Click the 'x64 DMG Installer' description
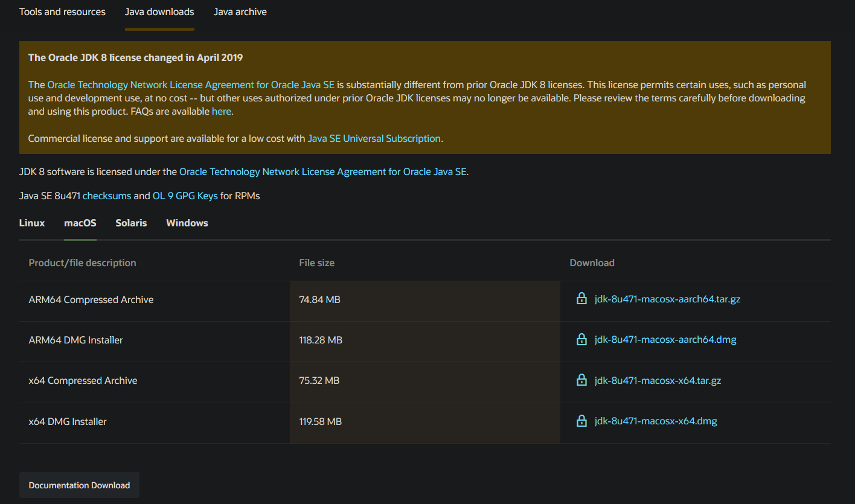The height and width of the screenshot is (504, 855). pyautogui.click(x=68, y=422)
